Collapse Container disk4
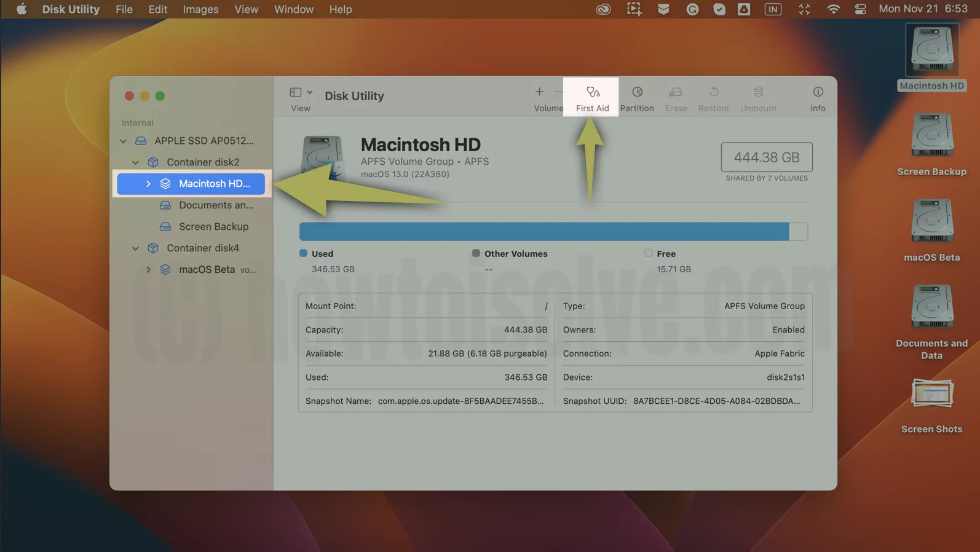Image resolution: width=980 pixels, height=552 pixels. point(135,248)
